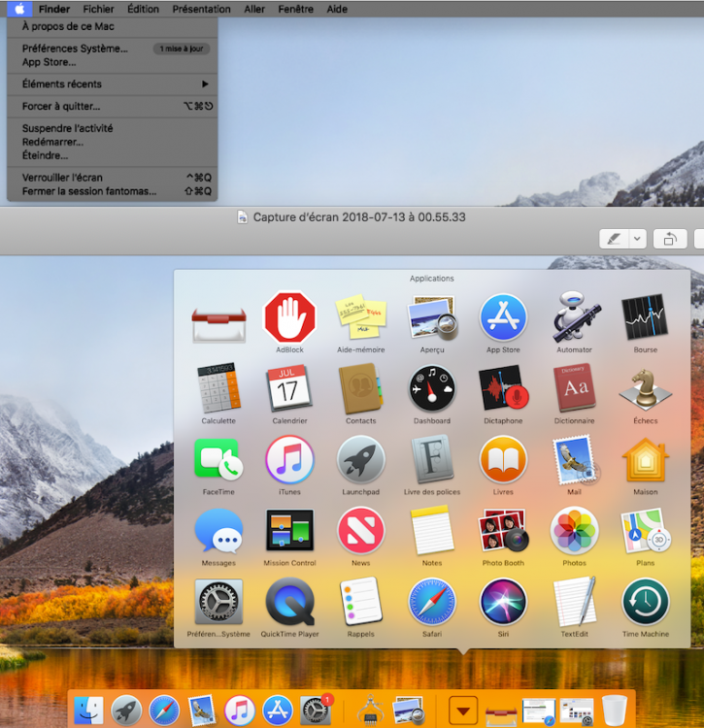
Task: Open the Aide menu
Action: coord(337,9)
